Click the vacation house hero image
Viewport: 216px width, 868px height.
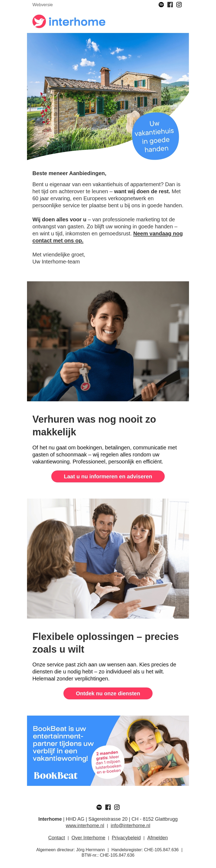pyautogui.click(x=108, y=96)
